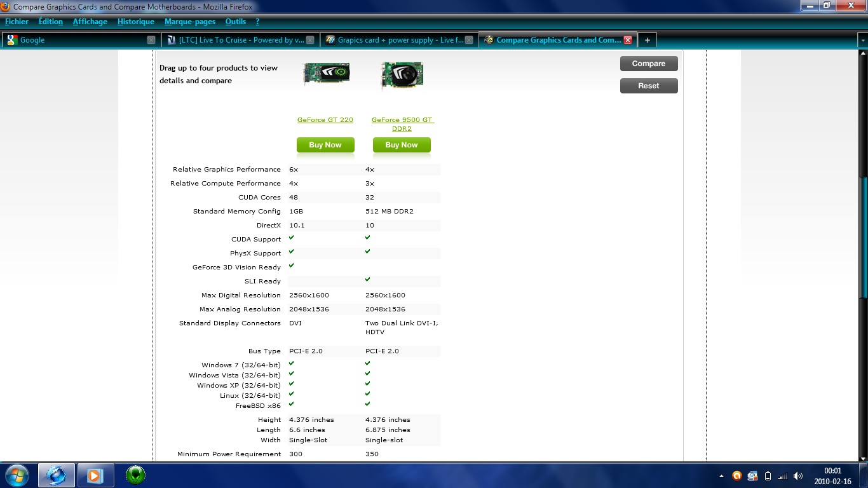Click the '6.875 inches' length value
The image size is (868, 488).
388,430
